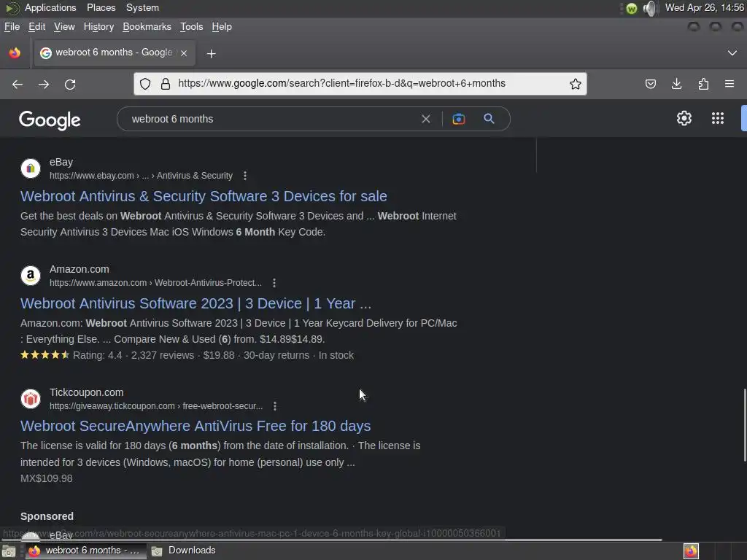Viewport: 747px width, 560px height.
Task: Open the Google apps grid
Action: pos(718,118)
